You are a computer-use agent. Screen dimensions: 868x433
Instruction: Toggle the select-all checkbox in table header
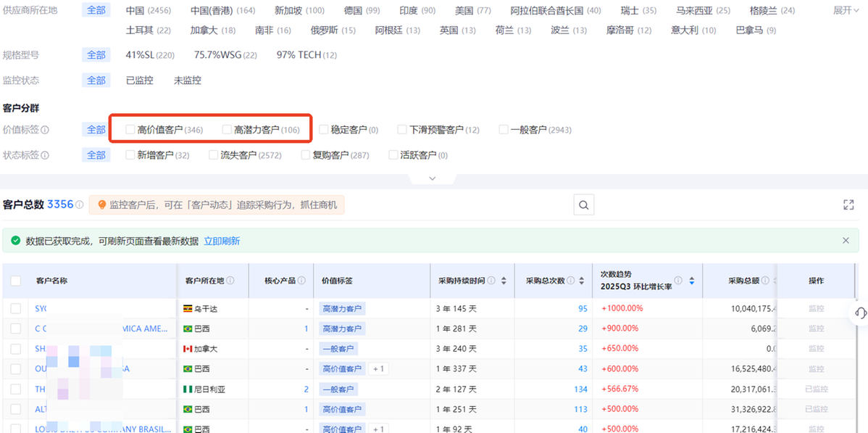pos(16,281)
